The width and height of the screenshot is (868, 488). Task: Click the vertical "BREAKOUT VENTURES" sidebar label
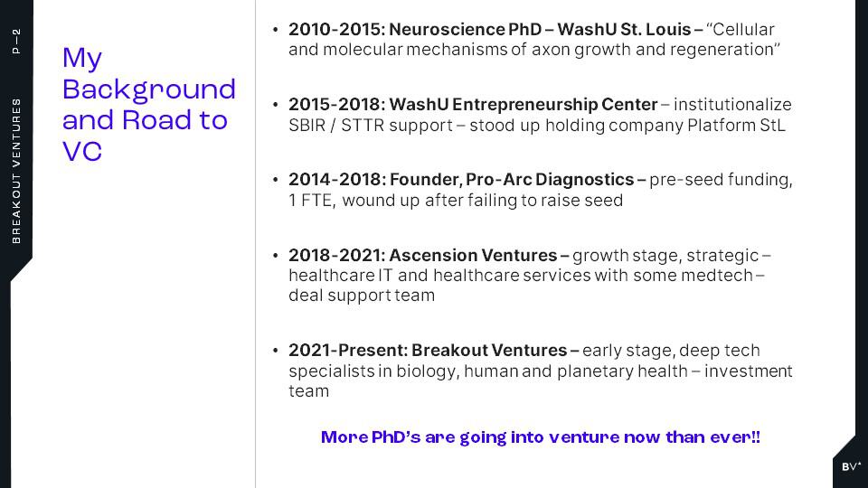(16, 171)
